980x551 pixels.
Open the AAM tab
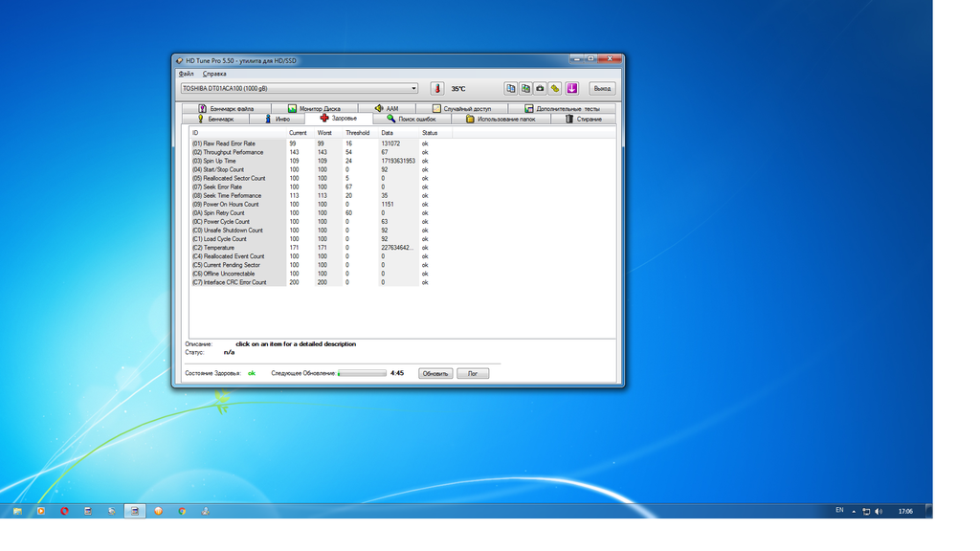[x=387, y=109]
